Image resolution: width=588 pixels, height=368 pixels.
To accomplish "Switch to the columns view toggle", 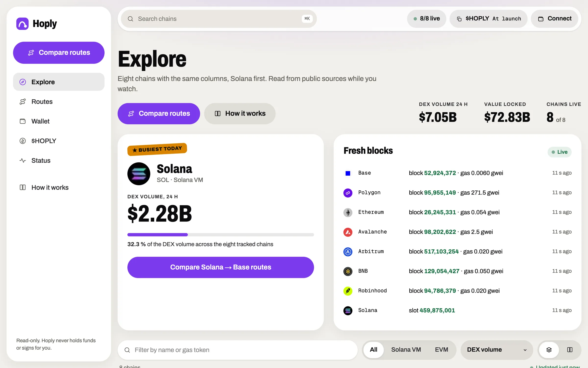I will 570,350.
